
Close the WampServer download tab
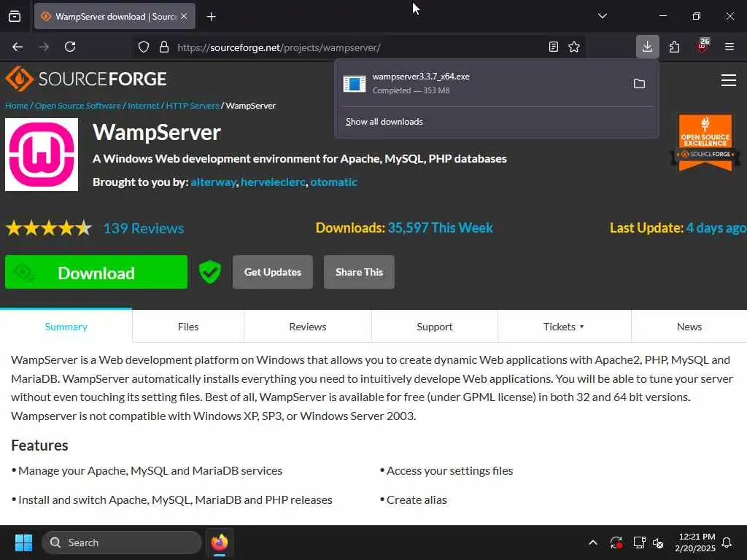coord(184,16)
